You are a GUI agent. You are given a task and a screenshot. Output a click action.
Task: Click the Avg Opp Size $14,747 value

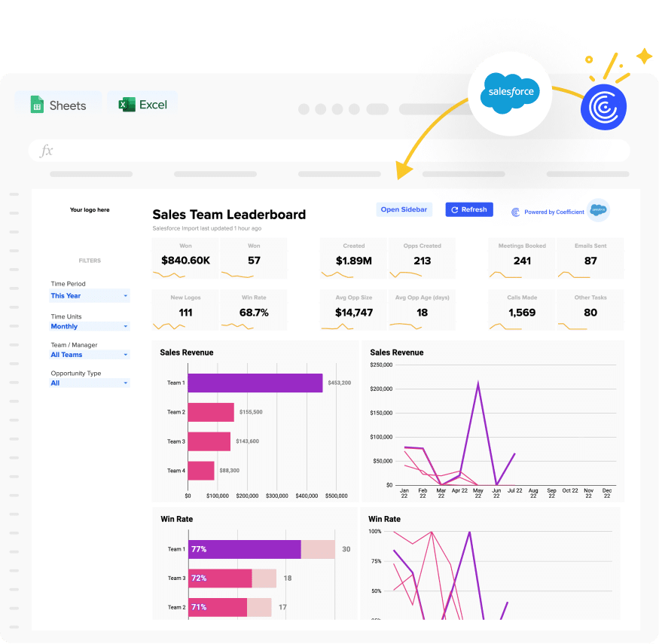coord(354,313)
